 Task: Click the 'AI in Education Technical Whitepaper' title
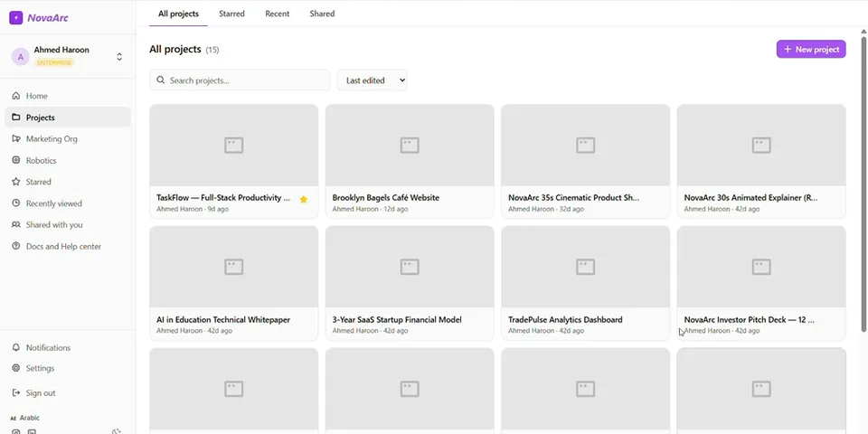(x=223, y=319)
